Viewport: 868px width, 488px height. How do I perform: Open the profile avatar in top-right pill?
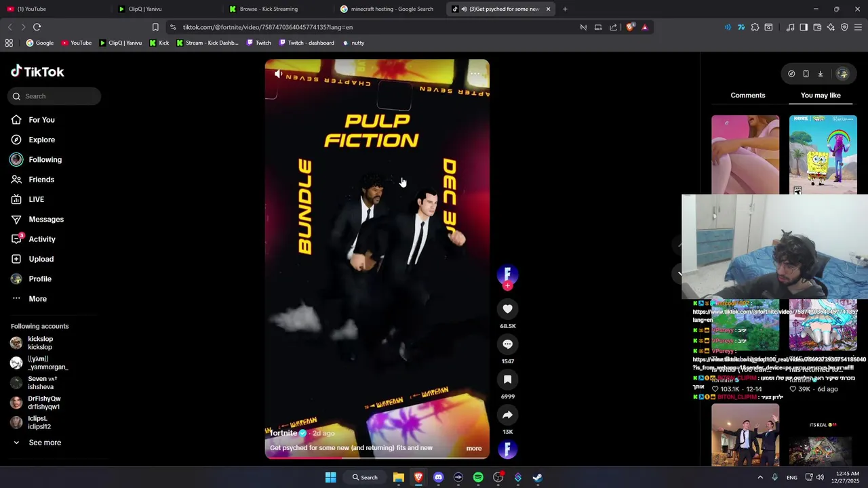click(x=842, y=74)
